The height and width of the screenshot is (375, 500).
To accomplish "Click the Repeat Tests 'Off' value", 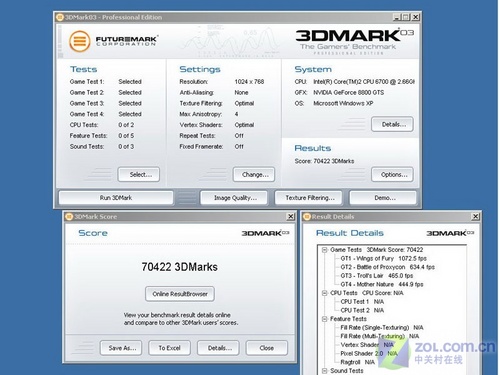I will [x=239, y=136].
